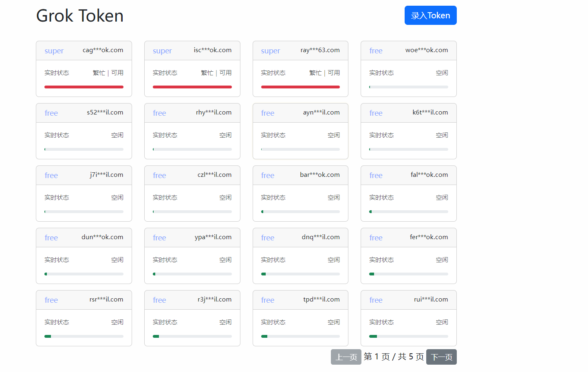Image resolution: width=588 pixels, height=372 pixels.
Task: Select email ayn***il.com
Action: coord(321,112)
